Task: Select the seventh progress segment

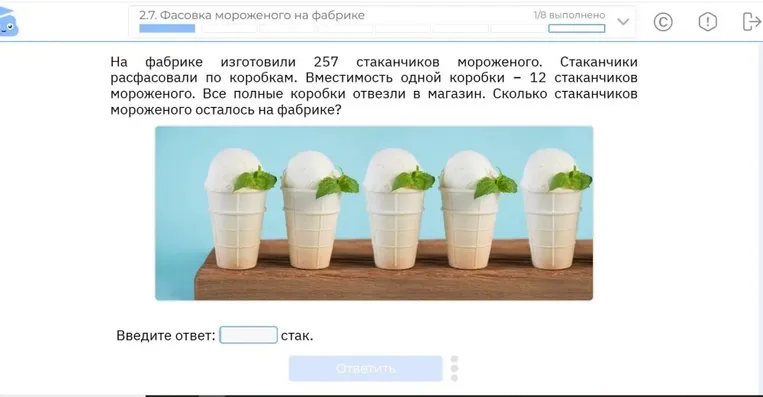Action: [518, 29]
